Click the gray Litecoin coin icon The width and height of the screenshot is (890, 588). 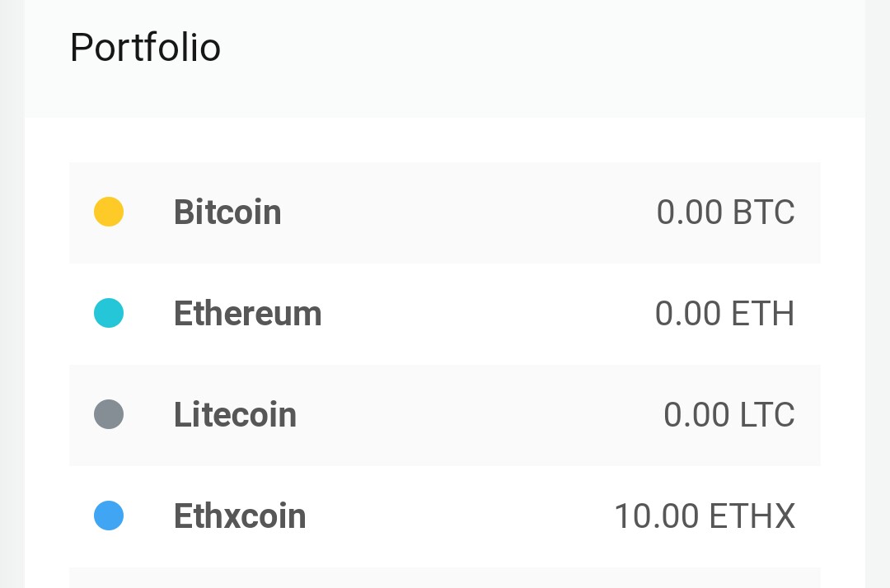tap(109, 414)
